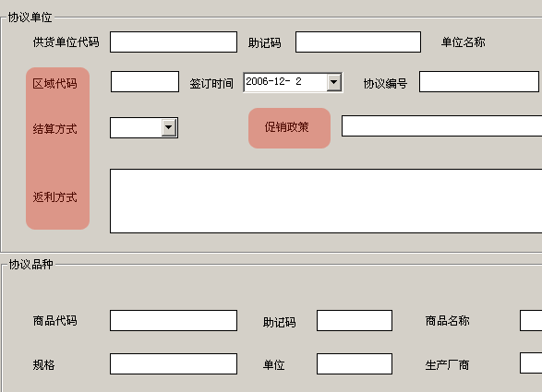542x392 pixels.
Task: Click the 区域代码 label
Action: click(x=54, y=84)
